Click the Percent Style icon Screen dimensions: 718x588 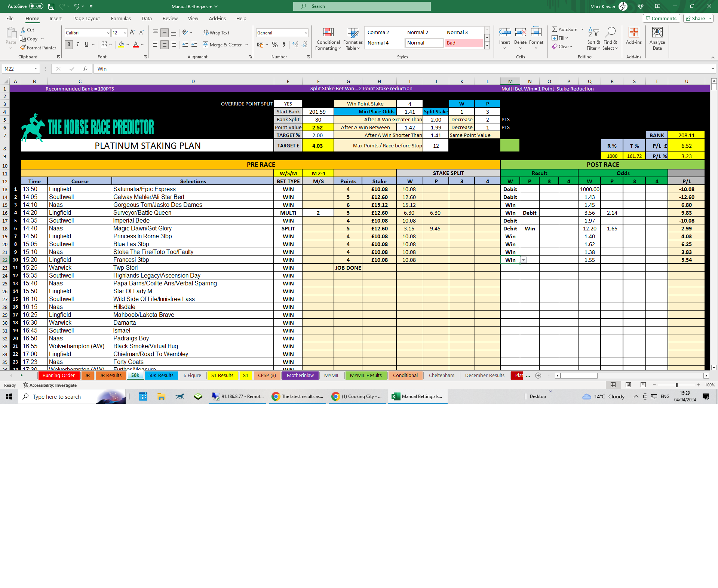(x=275, y=45)
